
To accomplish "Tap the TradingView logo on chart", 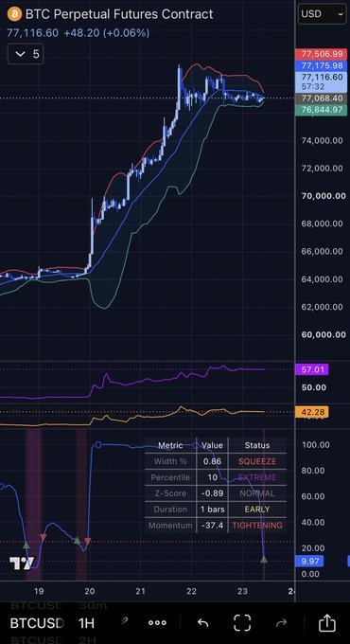I will tap(21, 563).
